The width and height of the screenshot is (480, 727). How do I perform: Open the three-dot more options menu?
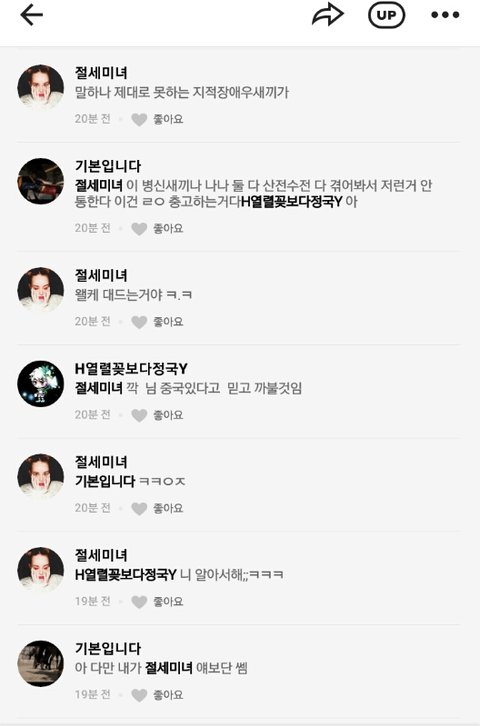pos(445,15)
